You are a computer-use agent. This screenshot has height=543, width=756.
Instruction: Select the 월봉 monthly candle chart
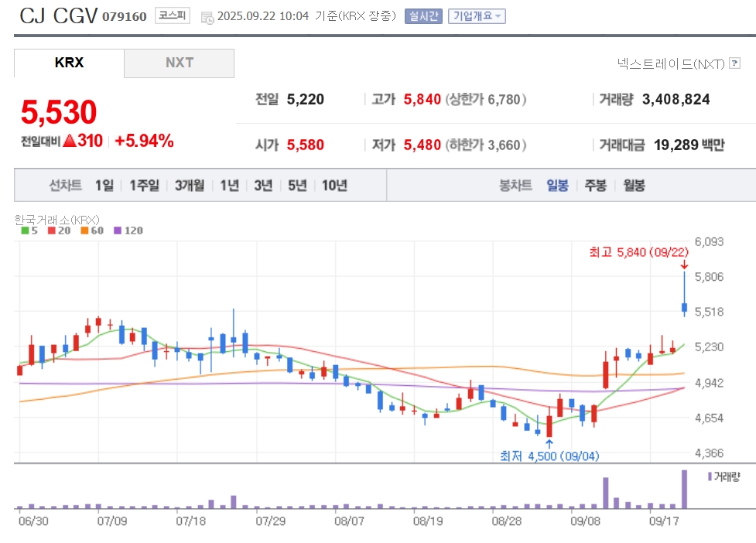(x=634, y=186)
